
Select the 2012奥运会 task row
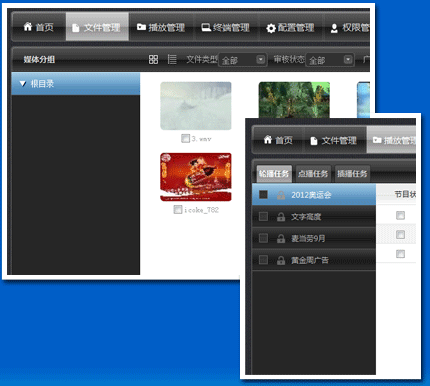pyautogui.click(x=314, y=195)
